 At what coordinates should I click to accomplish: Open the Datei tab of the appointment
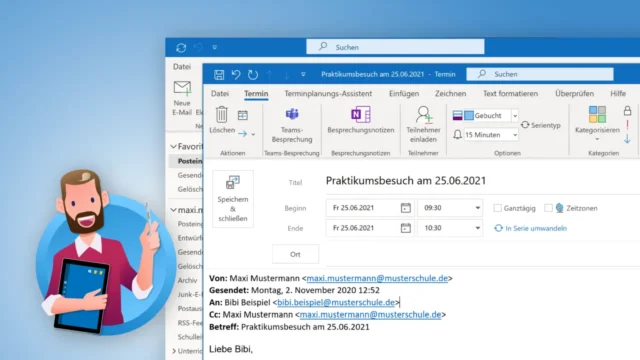coord(220,93)
